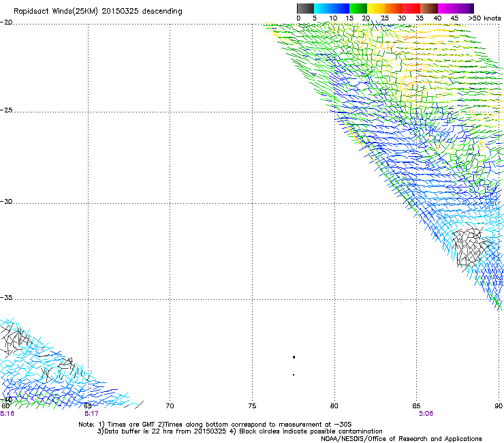Image resolution: width=504 pixels, height=443 pixels.
Task: Click the yellow 20-25 knots legend segment
Action: [376, 8]
